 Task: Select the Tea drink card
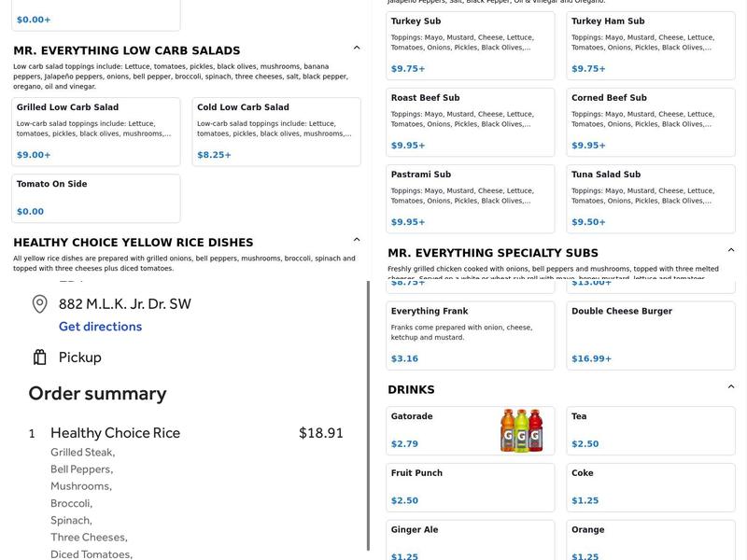tap(651, 430)
